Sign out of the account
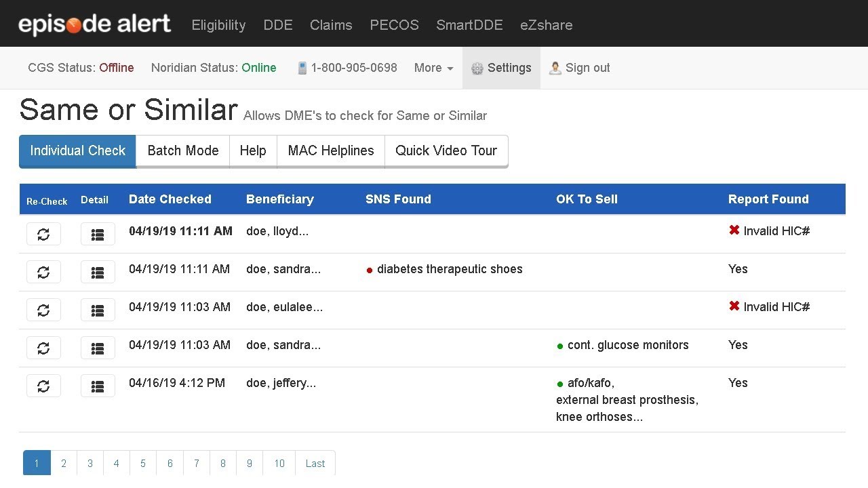Viewport: 868px width, 488px height. click(579, 68)
